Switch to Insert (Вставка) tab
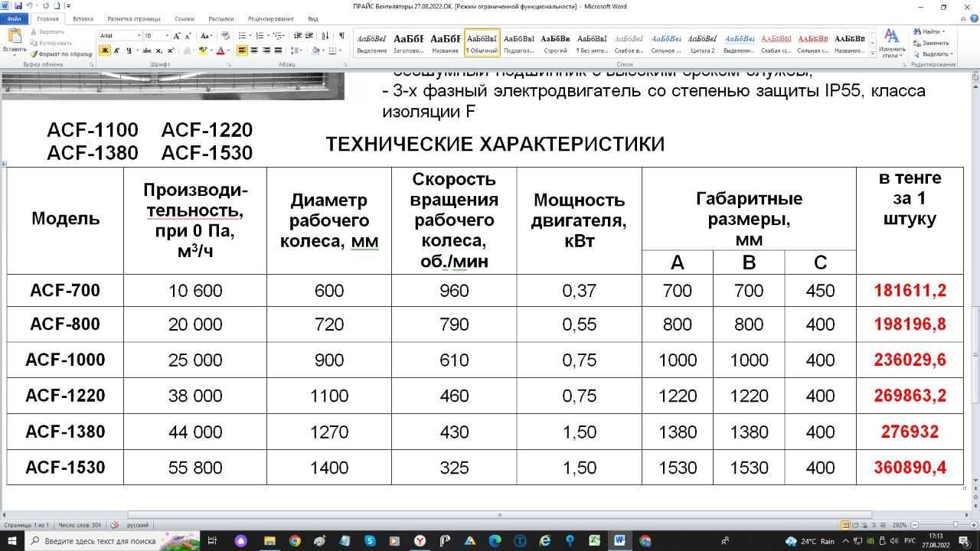980x551 pixels. click(83, 18)
